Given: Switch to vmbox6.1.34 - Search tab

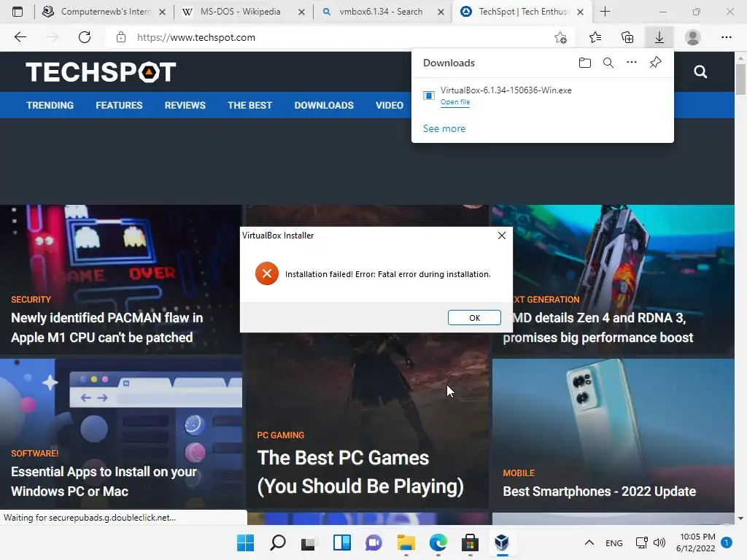Looking at the screenshot, I should [381, 12].
